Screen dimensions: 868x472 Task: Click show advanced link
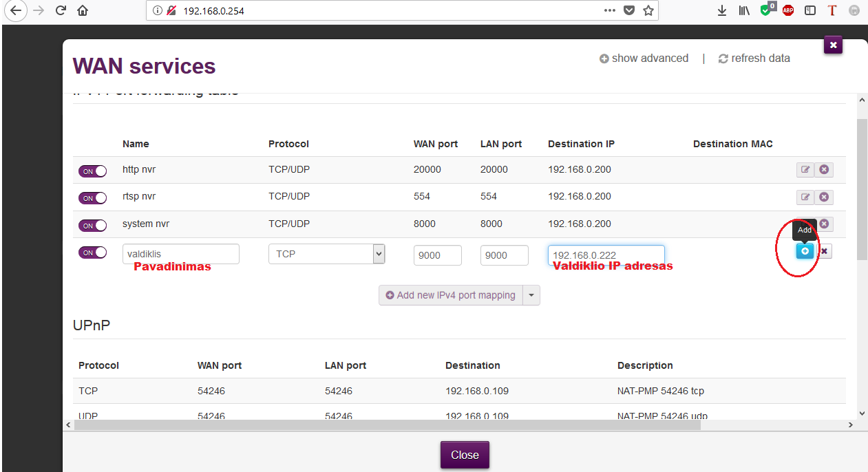tap(644, 58)
